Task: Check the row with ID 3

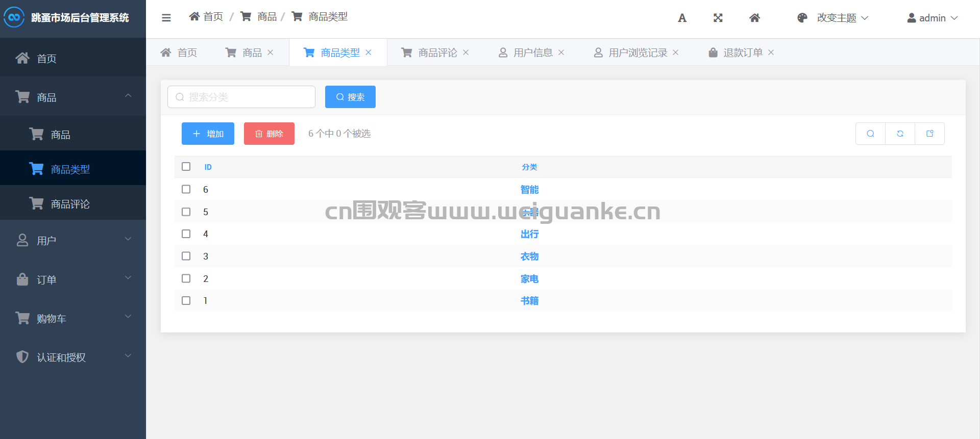Action: point(186,256)
